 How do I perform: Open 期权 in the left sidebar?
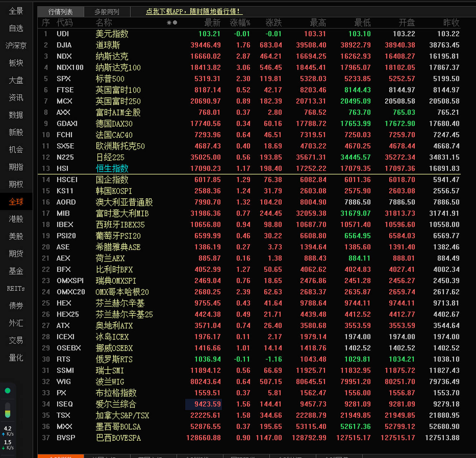point(16,184)
